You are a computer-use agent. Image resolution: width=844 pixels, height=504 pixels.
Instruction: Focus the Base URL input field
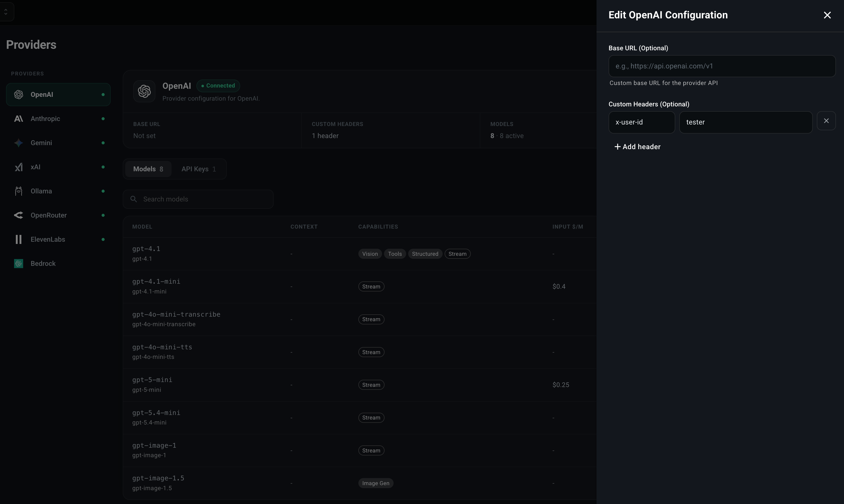click(722, 66)
